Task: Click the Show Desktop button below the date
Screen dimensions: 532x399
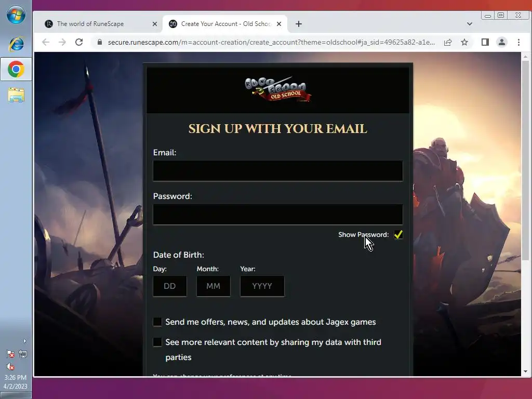Action: (x=16, y=395)
